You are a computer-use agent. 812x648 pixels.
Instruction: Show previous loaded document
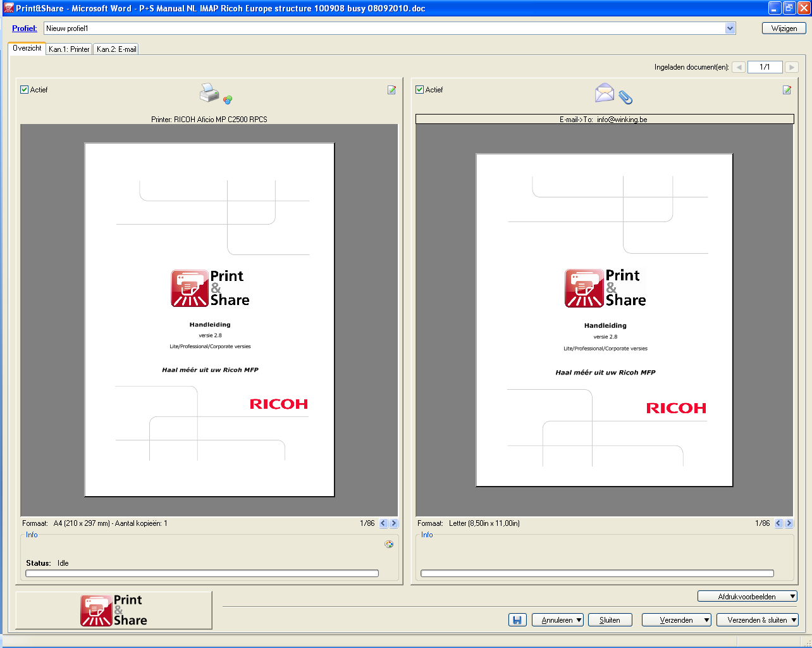739,67
